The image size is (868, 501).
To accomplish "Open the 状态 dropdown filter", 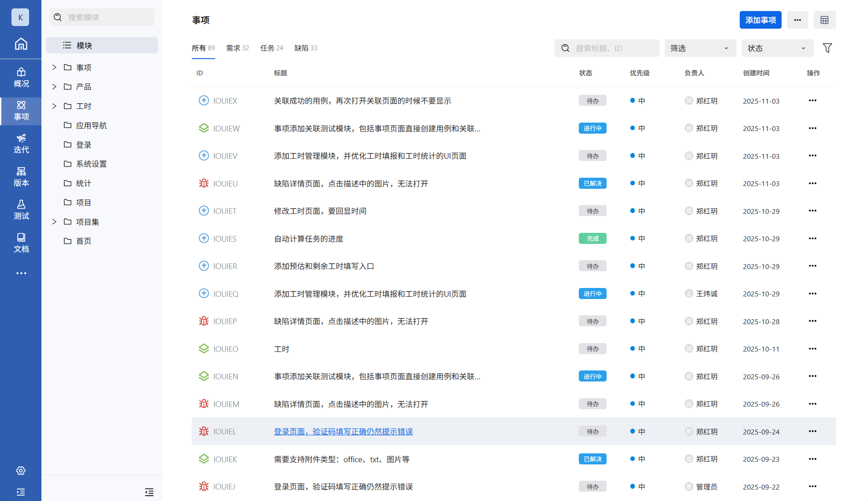I will tap(777, 48).
